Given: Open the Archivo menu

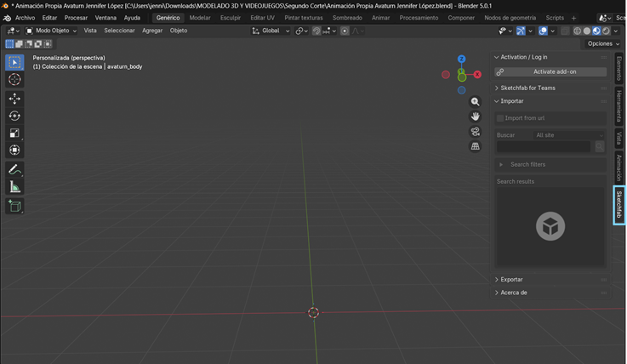Looking at the screenshot, I should 25,18.
